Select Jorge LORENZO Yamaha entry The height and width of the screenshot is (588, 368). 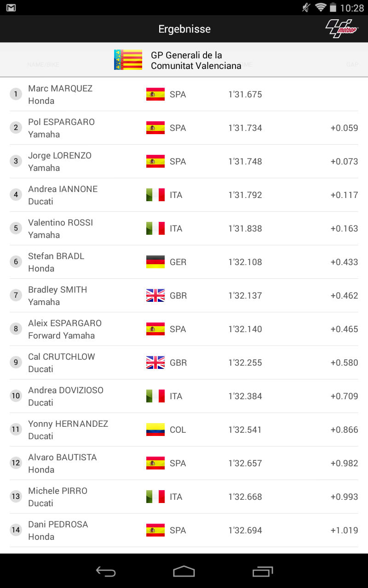(184, 161)
